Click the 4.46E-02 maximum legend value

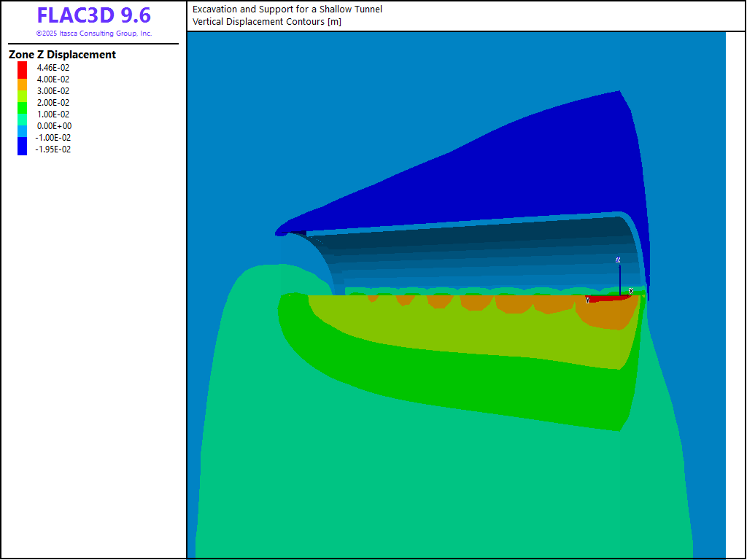click(x=53, y=68)
